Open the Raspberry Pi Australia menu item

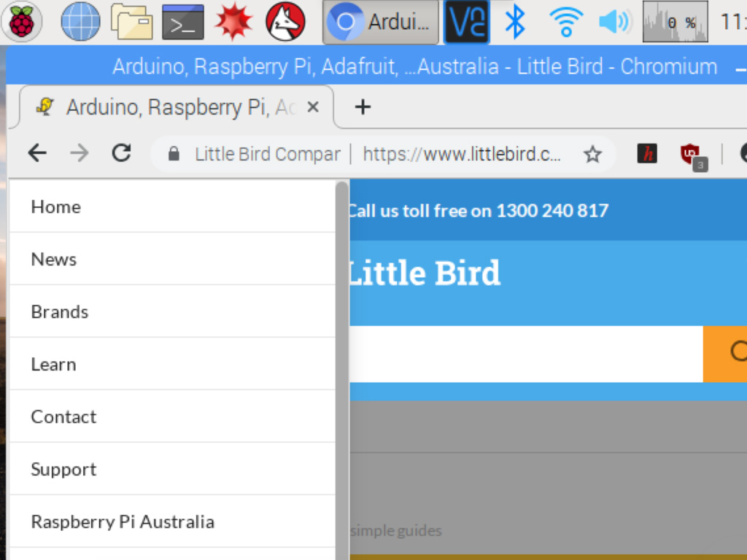click(172, 521)
